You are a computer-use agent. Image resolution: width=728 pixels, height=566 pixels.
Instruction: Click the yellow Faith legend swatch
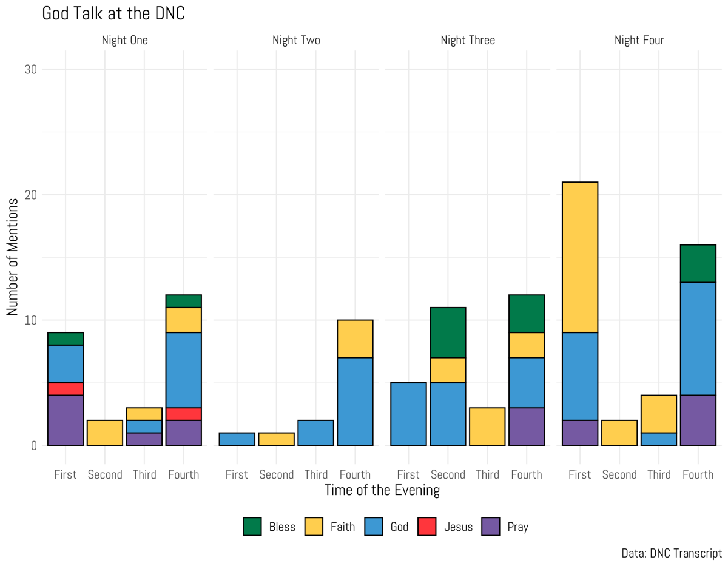point(313,527)
